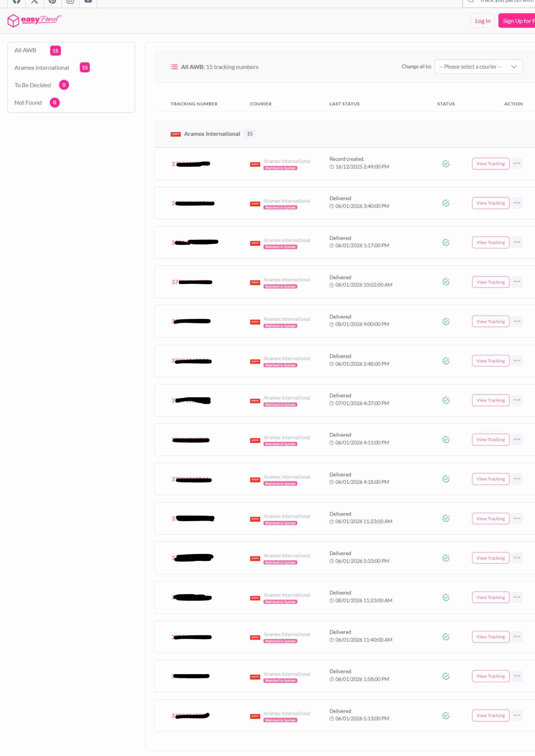Select Aramex International filter in sidebar
This screenshot has height=756, width=535.
(x=42, y=68)
